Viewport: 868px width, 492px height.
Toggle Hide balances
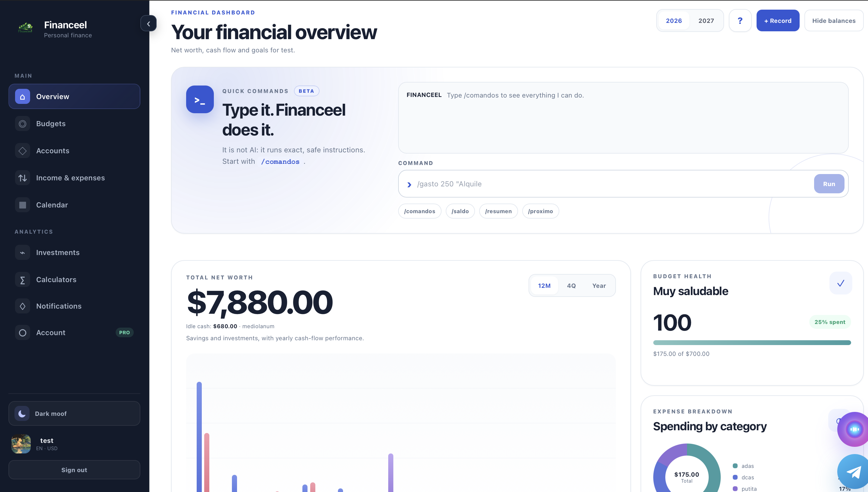coord(834,20)
